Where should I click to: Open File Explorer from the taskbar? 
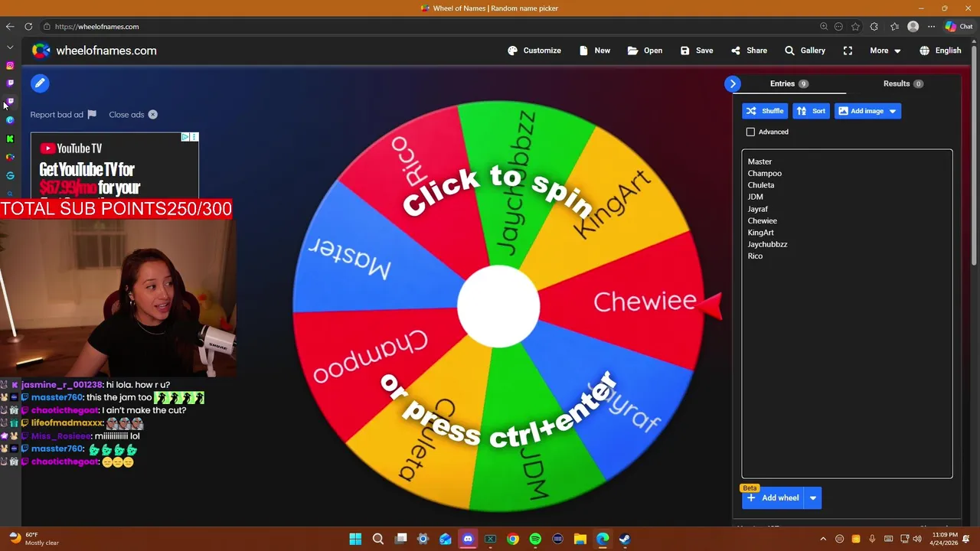(580, 540)
